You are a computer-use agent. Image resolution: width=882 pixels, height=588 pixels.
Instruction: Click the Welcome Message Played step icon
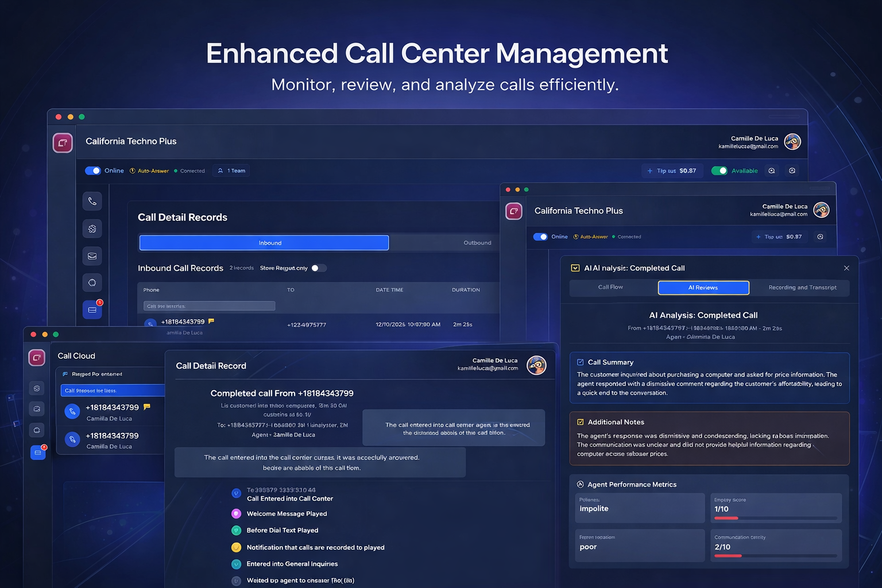click(x=236, y=514)
